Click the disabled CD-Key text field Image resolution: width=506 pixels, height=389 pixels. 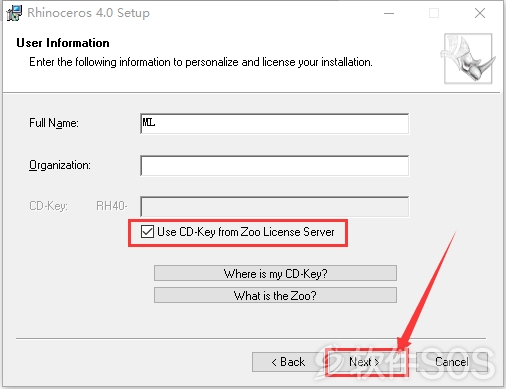tap(275, 207)
